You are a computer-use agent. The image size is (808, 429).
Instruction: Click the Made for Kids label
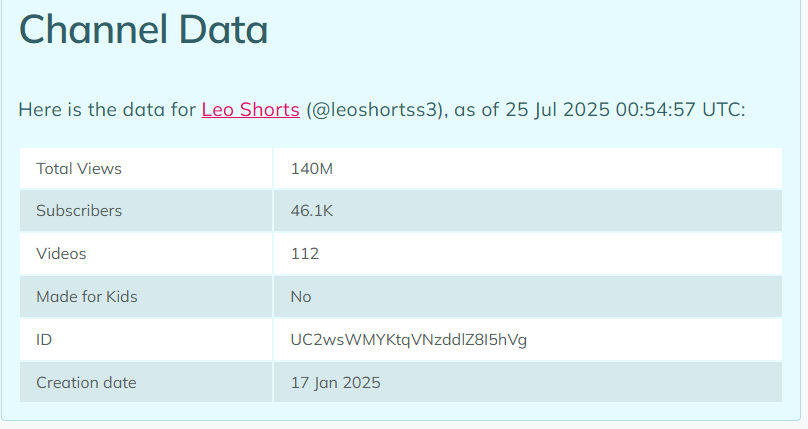[x=87, y=297]
